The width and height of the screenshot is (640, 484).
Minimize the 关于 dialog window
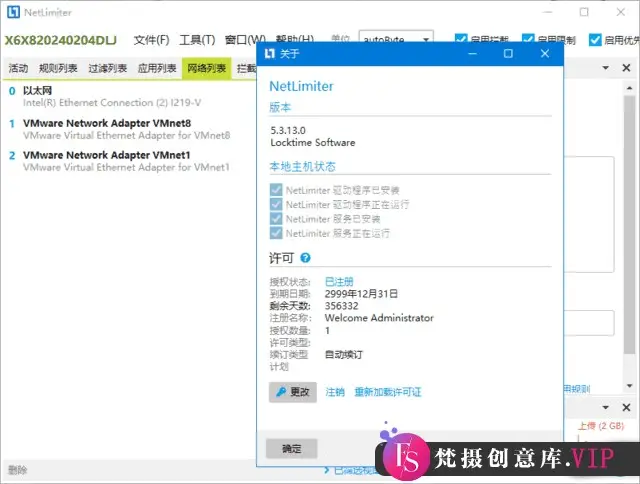[x=472, y=53]
